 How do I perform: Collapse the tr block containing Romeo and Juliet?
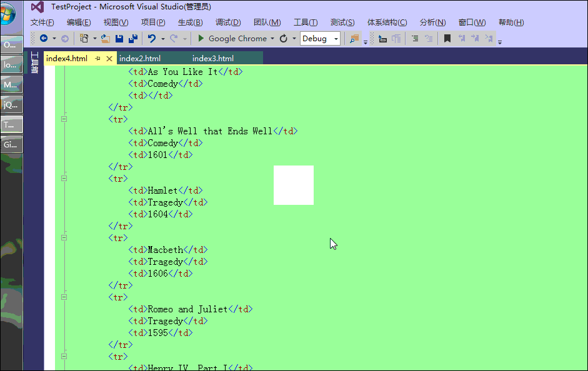coord(64,297)
